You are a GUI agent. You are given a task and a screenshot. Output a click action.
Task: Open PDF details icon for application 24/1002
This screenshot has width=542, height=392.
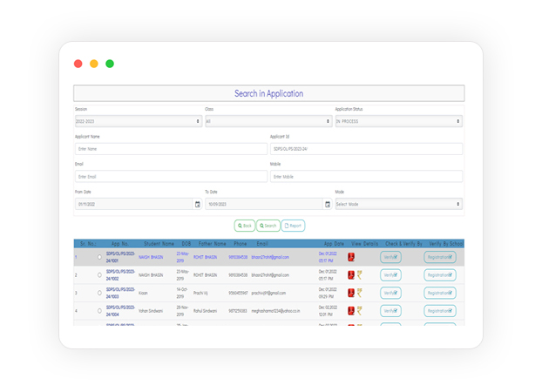351,274
